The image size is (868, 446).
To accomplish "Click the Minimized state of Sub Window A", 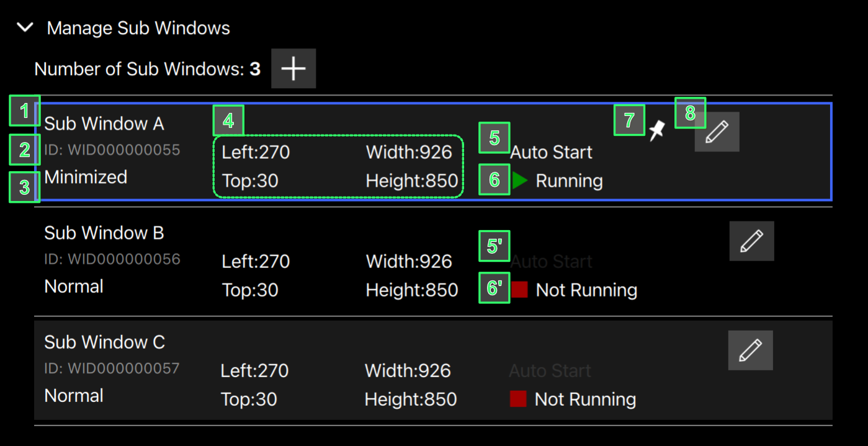I will tap(86, 177).
